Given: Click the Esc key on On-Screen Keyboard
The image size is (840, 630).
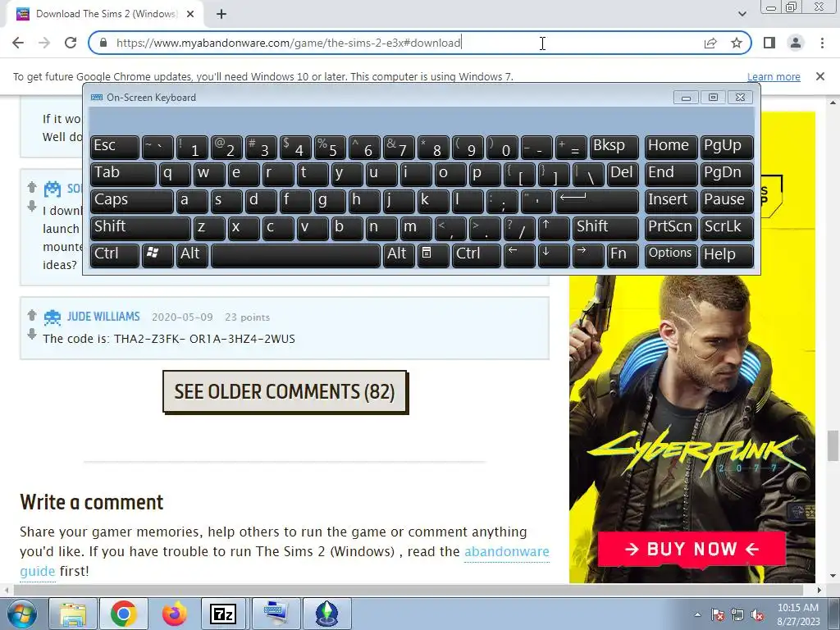Looking at the screenshot, I should 115,147.
